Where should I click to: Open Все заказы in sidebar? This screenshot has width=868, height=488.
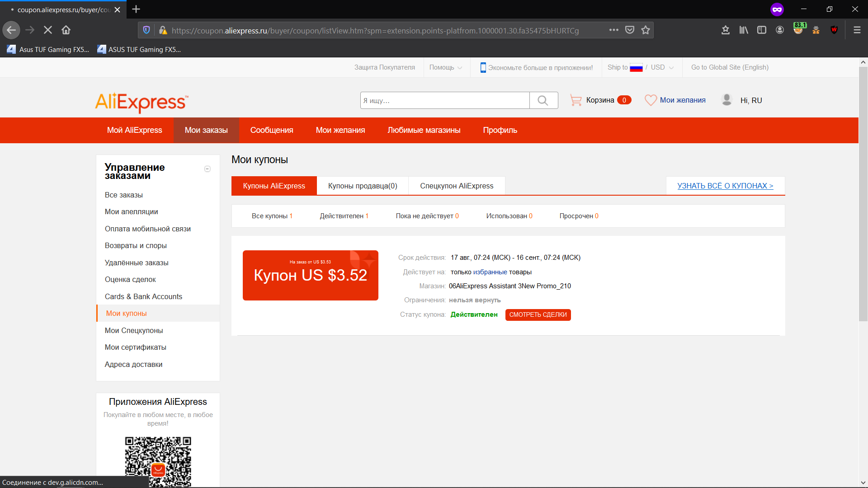pos(124,195)
